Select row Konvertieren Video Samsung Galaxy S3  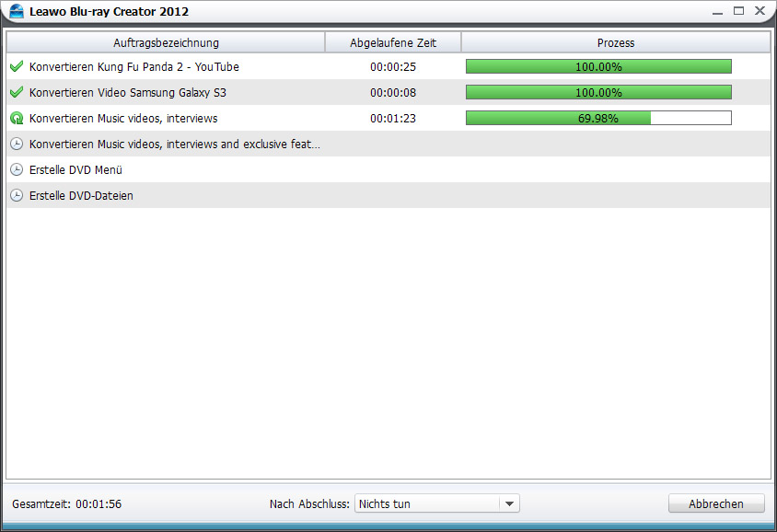tap(388, 92)
